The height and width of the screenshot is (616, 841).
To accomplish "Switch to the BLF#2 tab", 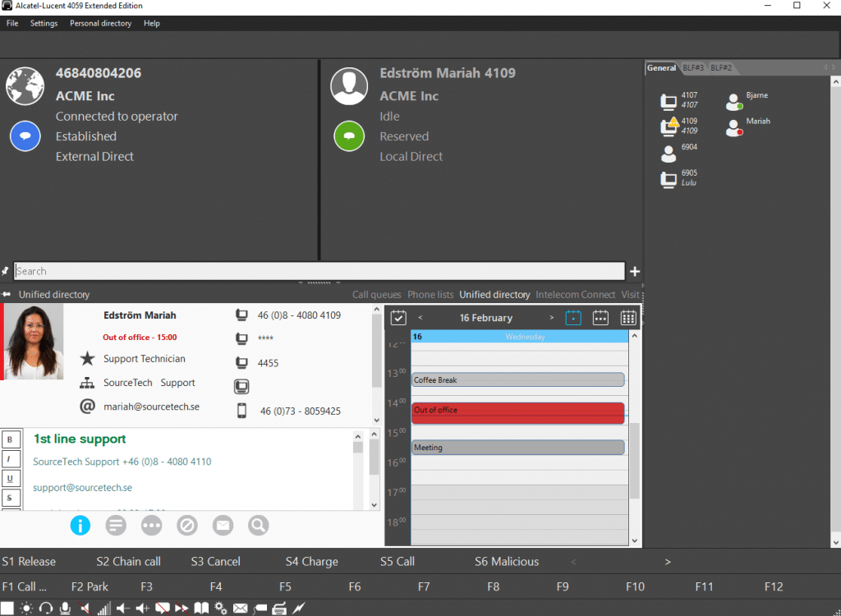I will point(721,68).
